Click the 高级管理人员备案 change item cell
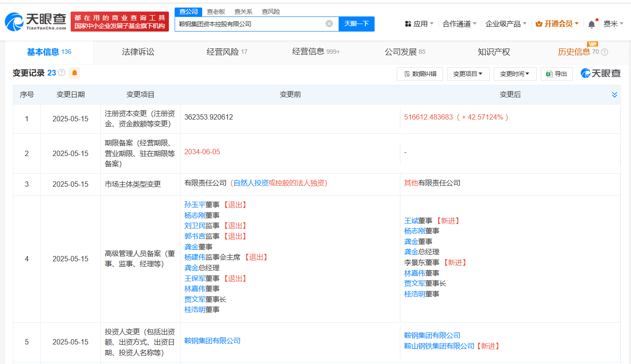Screen dimensions: 631x364 click(140, 259)
